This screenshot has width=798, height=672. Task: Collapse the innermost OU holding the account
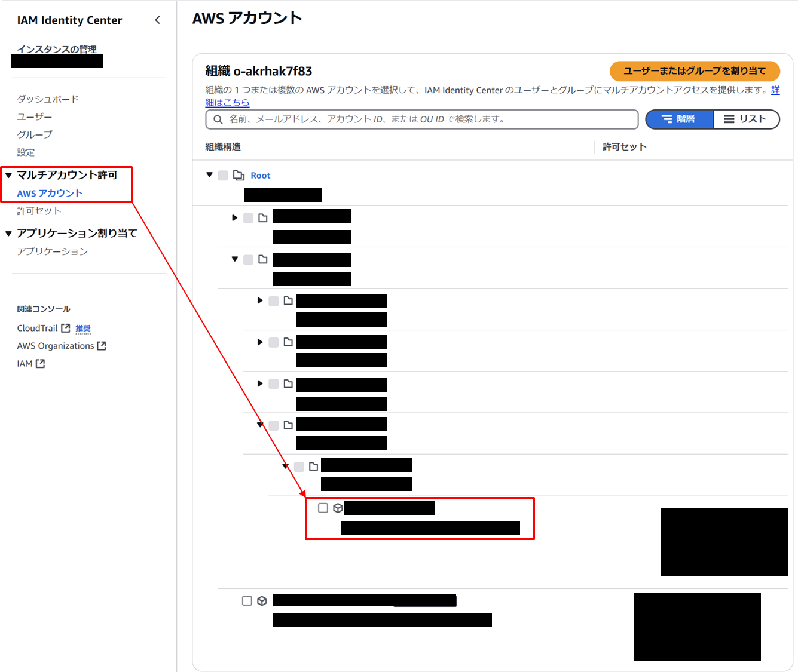coord(286,466)
